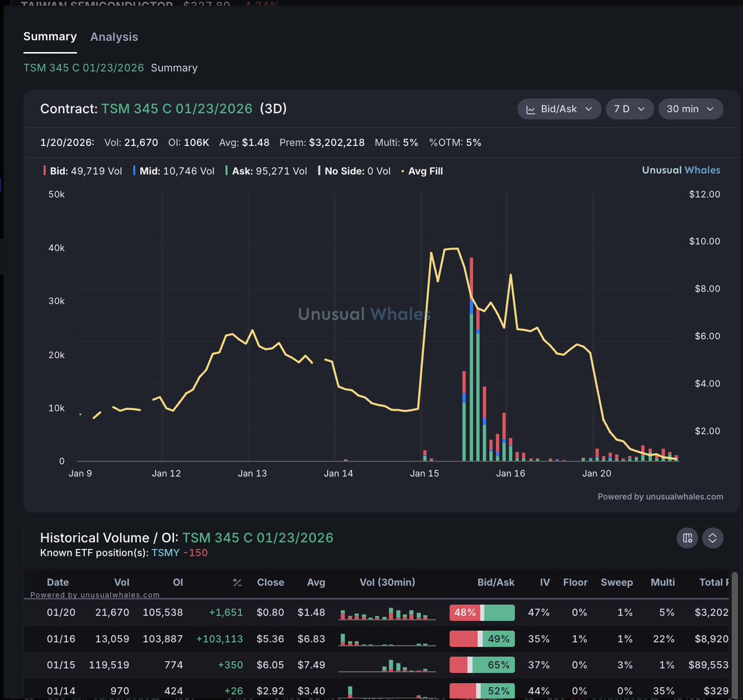Sort table by Date column header
The height and width of the screenshot is (700, 743).
pyautogui.click(x=58, y=582)
